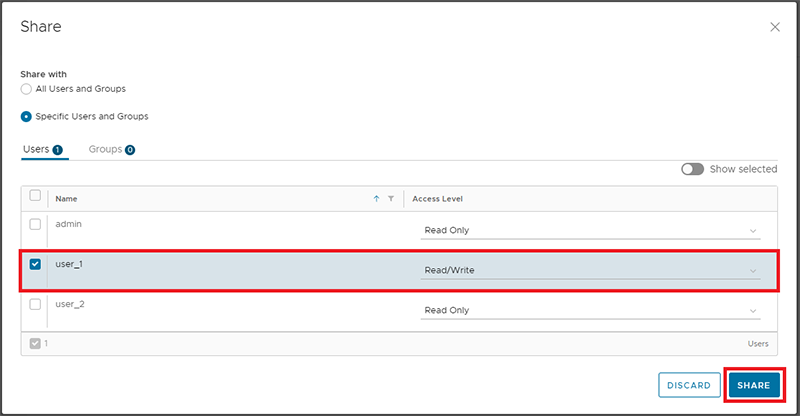Click the selected count checkbox icon in footer
Viewport: 800px width, 416px height.
35,344
